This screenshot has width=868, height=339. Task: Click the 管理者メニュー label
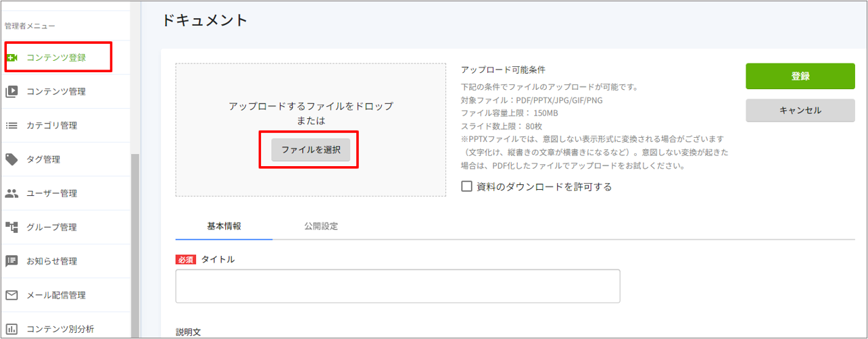point(30,26)
